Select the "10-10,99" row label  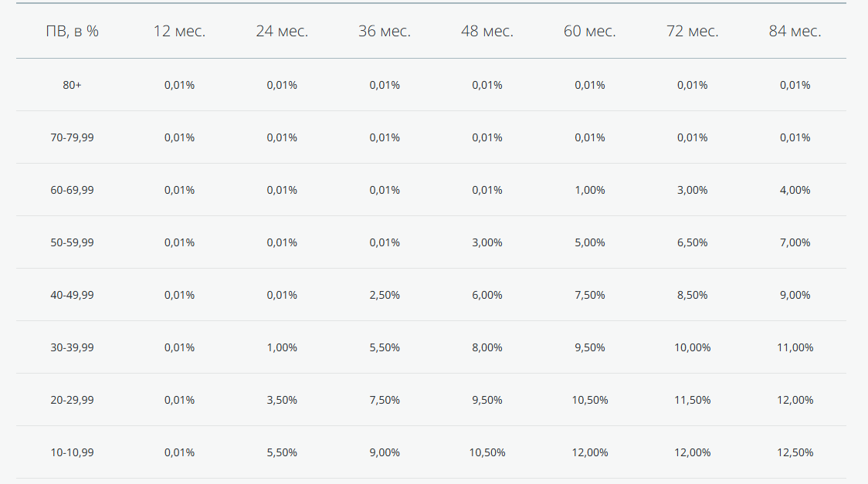pyautogui.click(x=73, y=452)
